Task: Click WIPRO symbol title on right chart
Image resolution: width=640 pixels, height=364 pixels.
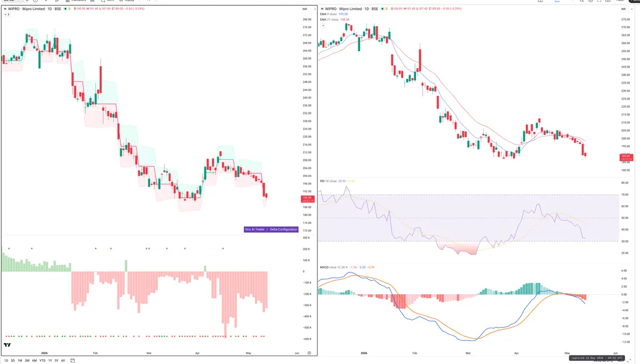Action: (352, 9)
